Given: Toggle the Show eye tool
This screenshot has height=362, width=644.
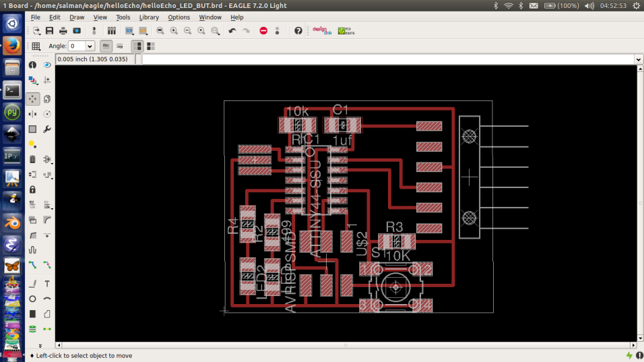Looking at the screenshot, I should click(x=47, y=65).
